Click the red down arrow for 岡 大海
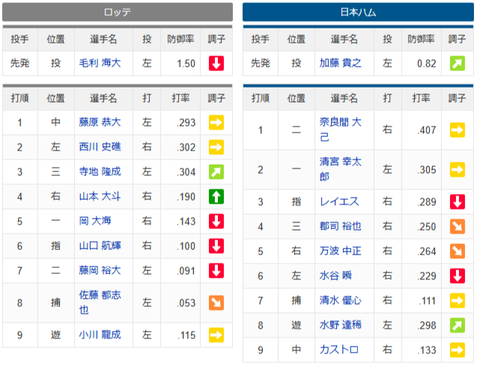480x366 pixels. click(216, 221)
